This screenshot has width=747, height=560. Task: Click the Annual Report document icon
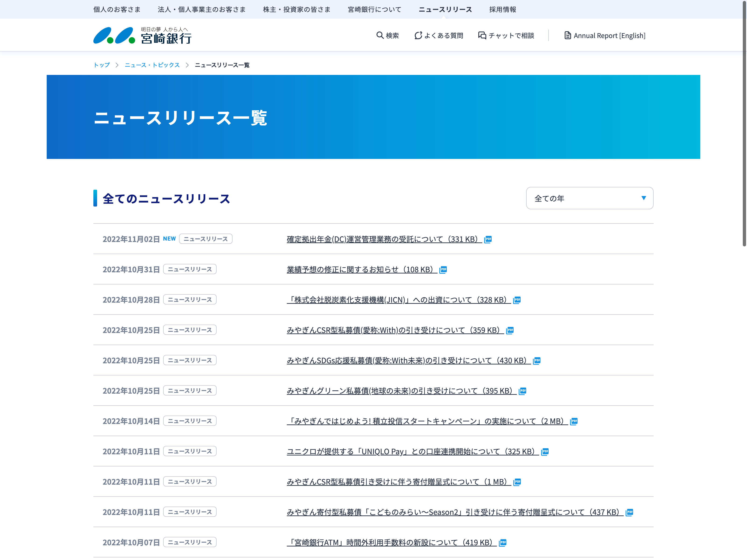pos(568,35)
